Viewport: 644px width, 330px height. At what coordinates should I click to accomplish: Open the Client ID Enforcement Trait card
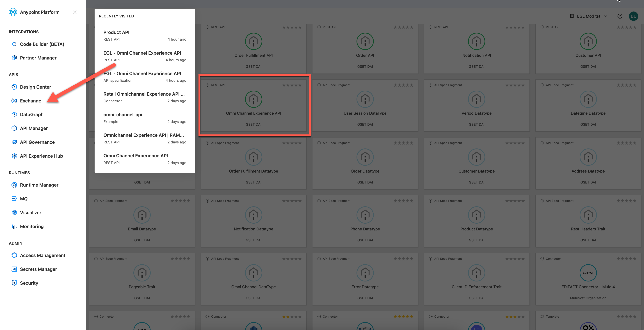(476, 279)
